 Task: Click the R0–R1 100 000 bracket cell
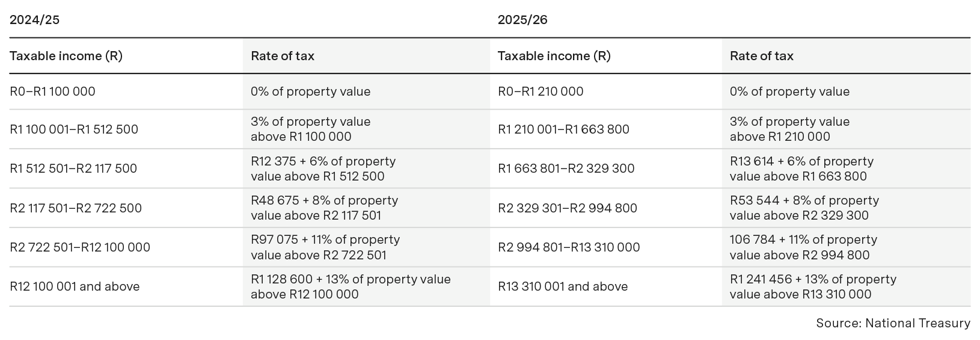pos(52,91)
